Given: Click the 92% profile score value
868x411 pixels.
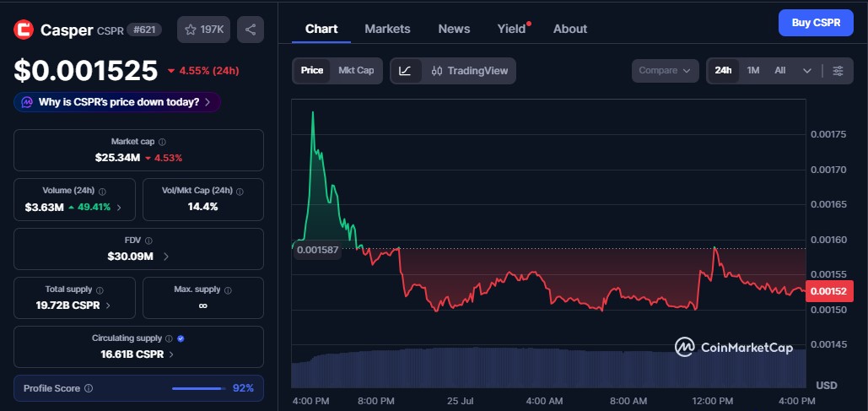Looking at the screenshot, I should coord(243,388).
